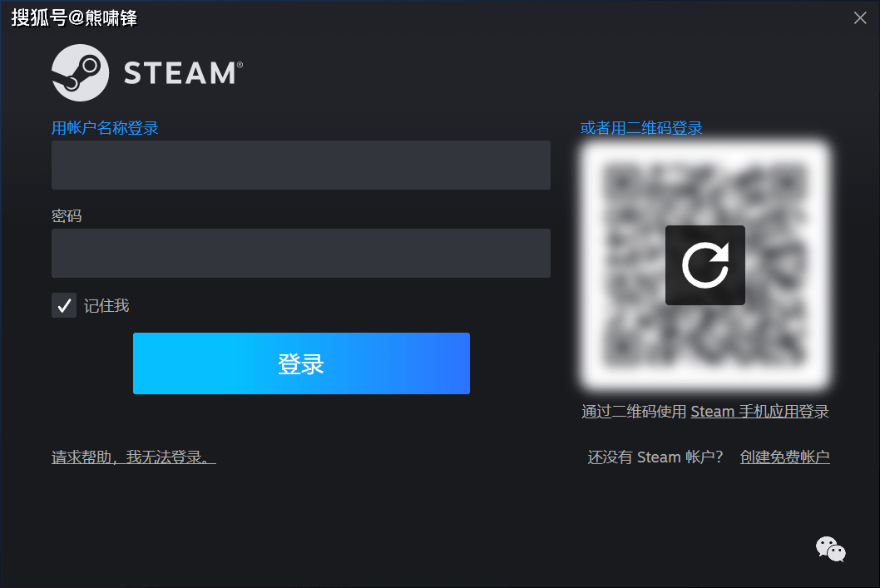Click the 通过二维码使用 text
Viewport: 880px width, 588px height.
click(x=634, y=412)
